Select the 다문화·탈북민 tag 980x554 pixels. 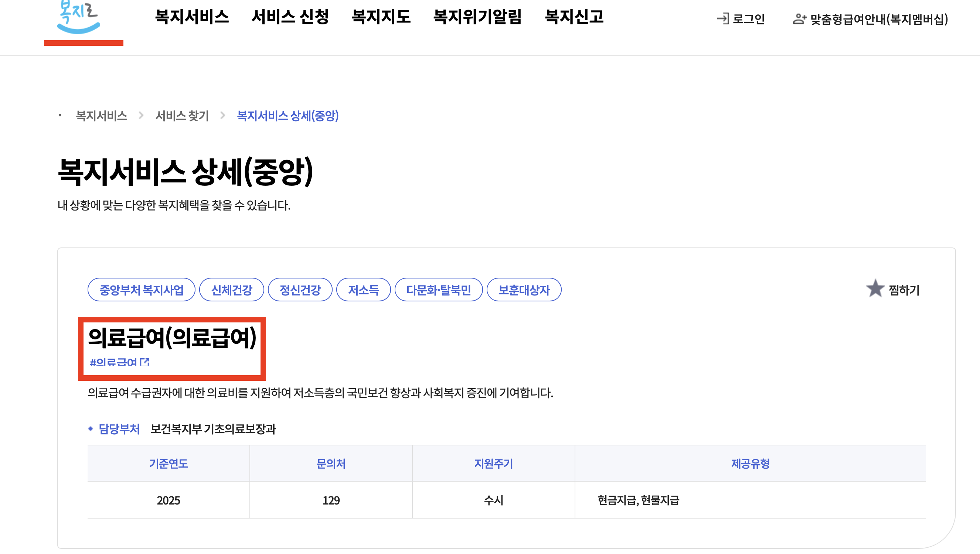coord(438,290)
